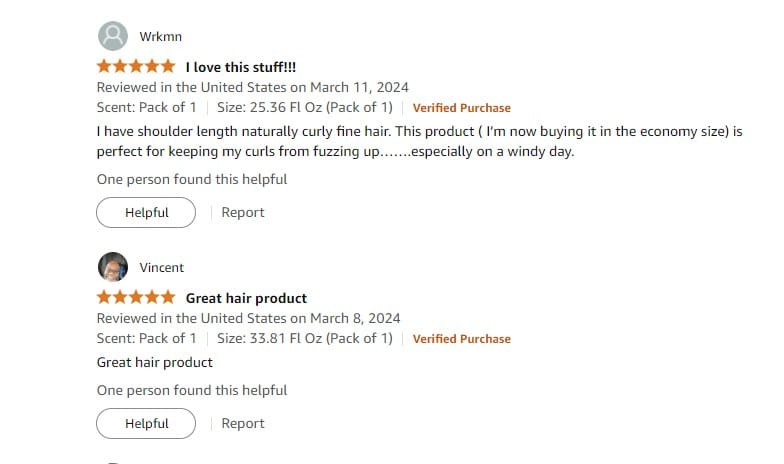Report Vincent's Great hair product review
The height and width of the screenshot is (464, 784).
point(242,424)
